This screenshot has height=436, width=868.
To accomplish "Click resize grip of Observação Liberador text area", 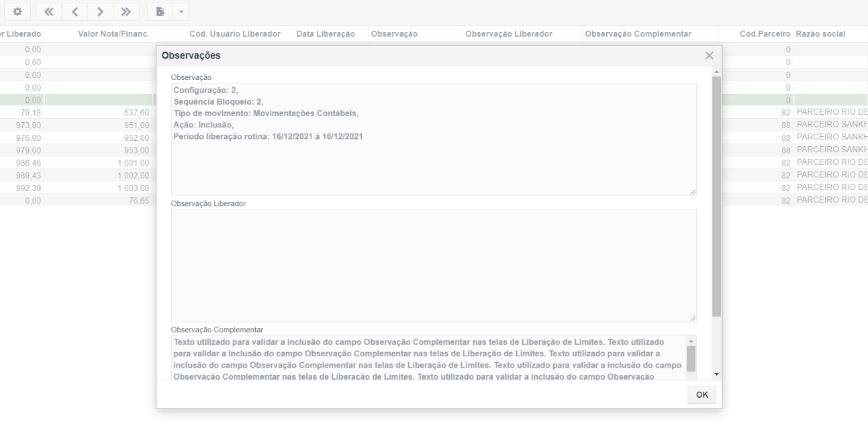I will click(693, 318).
